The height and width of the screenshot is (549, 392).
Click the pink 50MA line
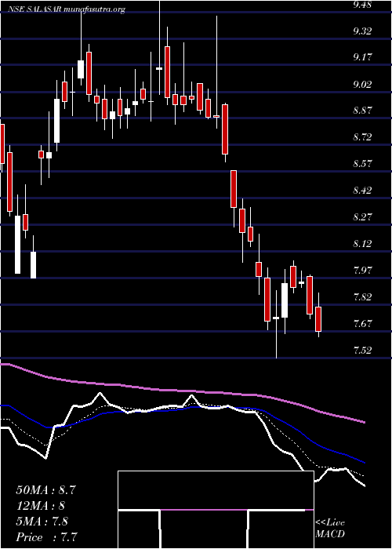(x=182, y=390)
